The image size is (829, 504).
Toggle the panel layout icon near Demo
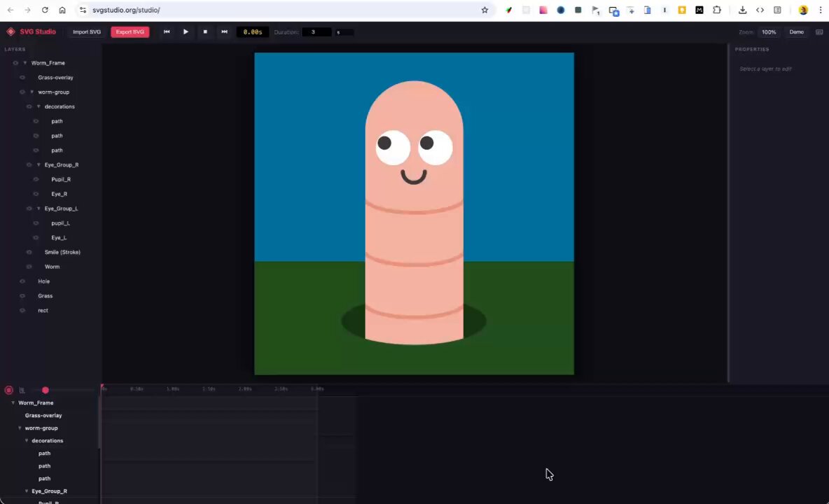point(819,32)
